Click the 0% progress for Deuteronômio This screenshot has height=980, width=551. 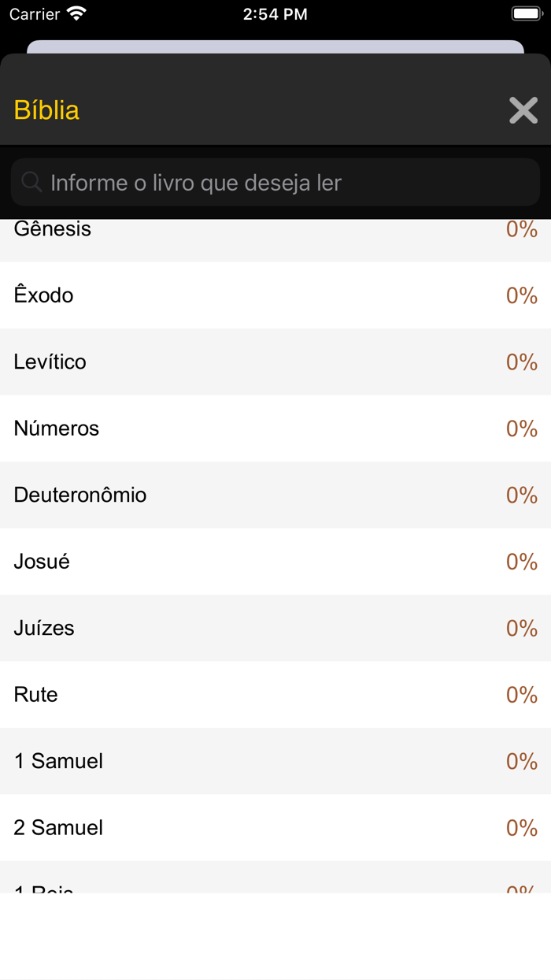(521, 496)
